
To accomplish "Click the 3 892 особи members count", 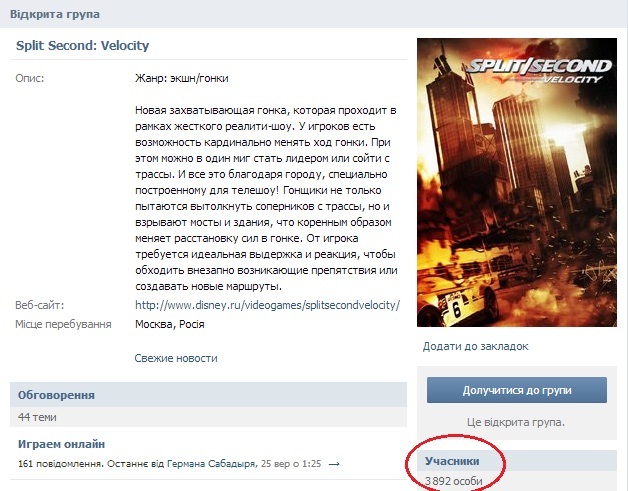I will [x=453, y=481].
